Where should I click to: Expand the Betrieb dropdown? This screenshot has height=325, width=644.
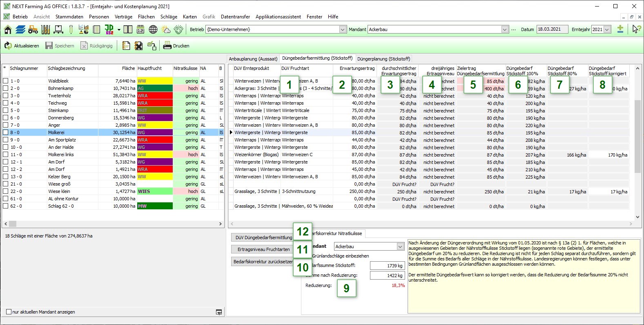343,29
